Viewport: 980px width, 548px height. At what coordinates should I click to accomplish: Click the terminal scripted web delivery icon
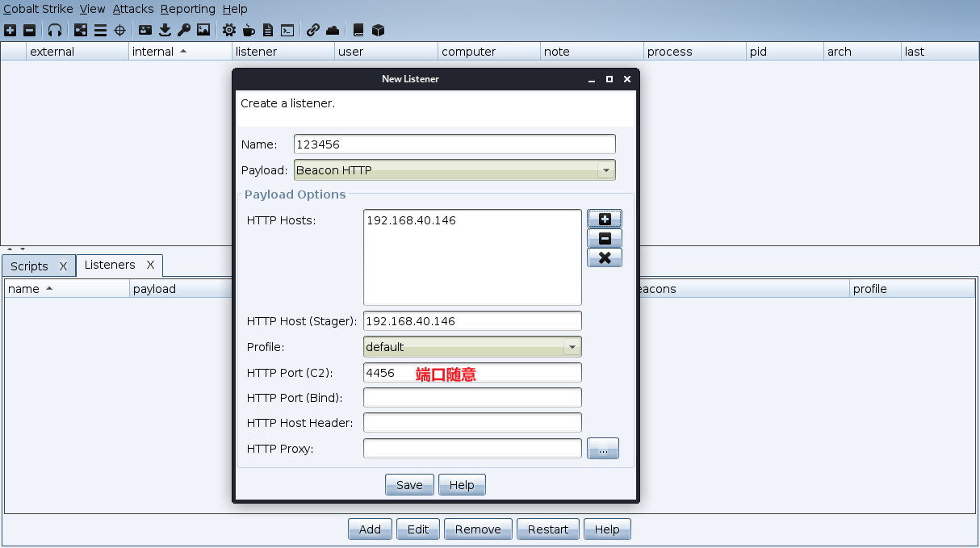click(x=287, y=31)
